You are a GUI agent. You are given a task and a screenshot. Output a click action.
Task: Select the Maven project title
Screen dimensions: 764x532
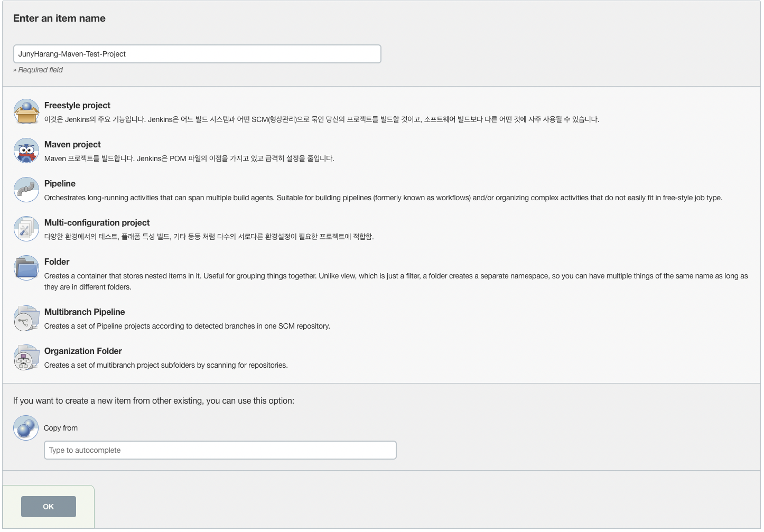click(x=72, y=144)
